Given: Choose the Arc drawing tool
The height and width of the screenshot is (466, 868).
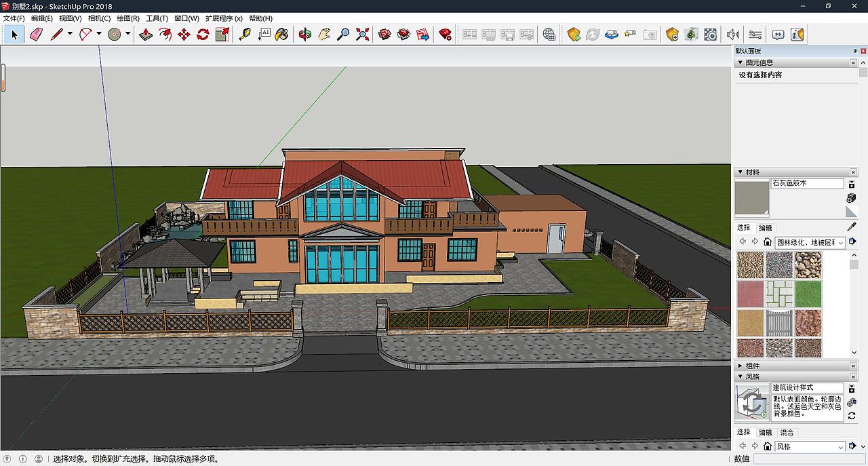Looking at the screenshot, I should (x=85, y=34).
